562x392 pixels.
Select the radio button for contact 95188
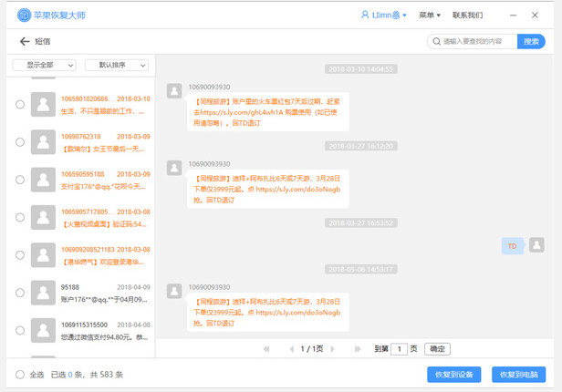tap(20, 293)
